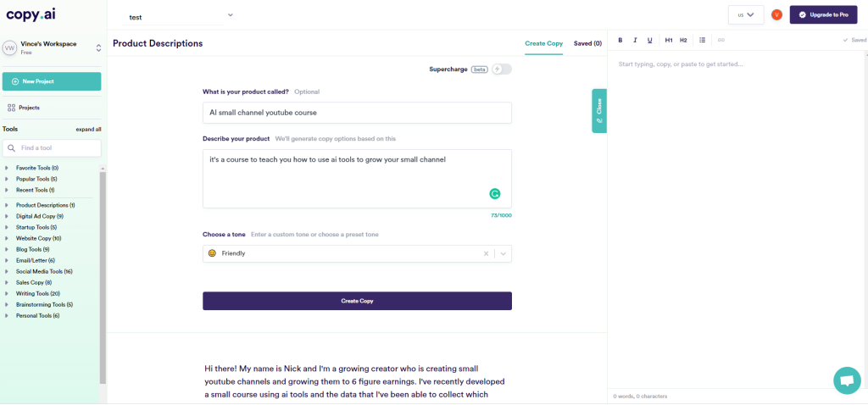Apply H1 heading style
Screen dimensions: 868x405
(669, 40)
